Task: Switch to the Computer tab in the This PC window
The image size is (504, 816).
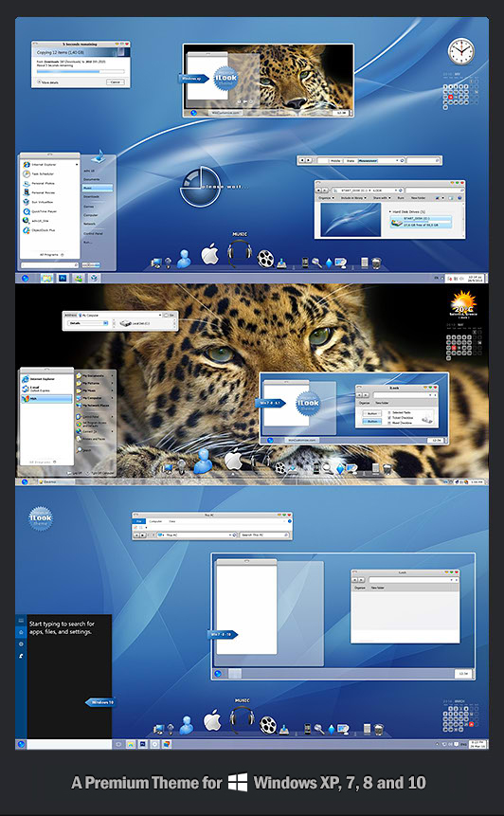Action: (155, 521)
